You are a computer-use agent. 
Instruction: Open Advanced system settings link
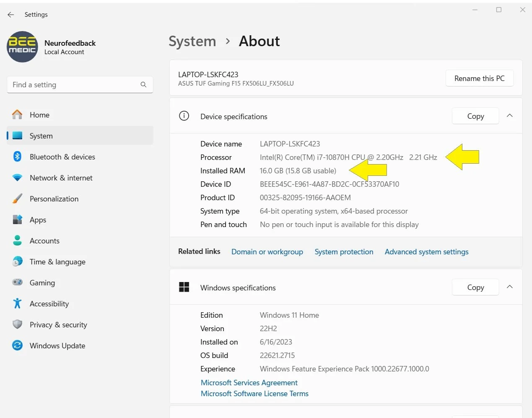coord(426,252)
